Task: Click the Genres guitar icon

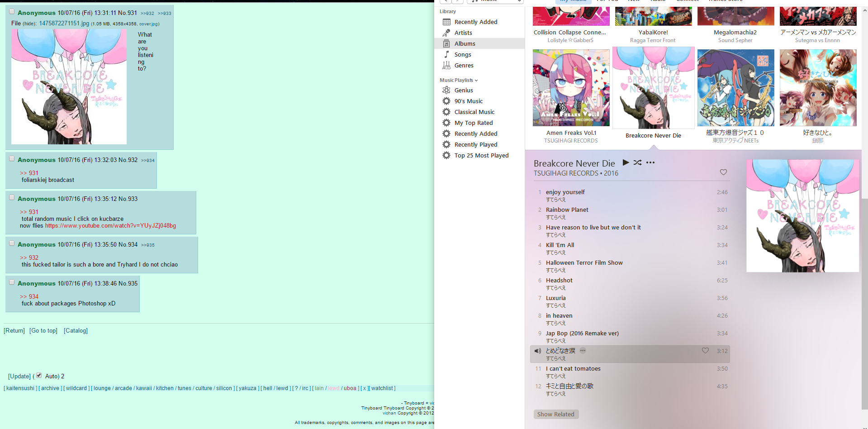Action: 446,65
